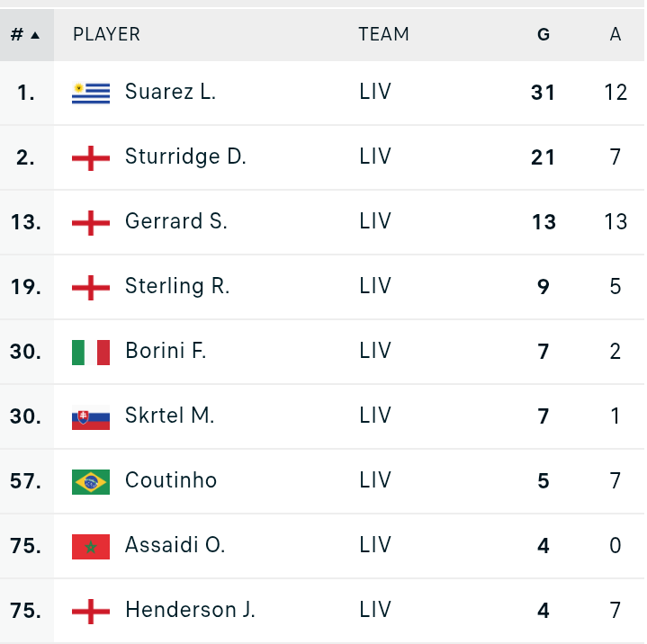Click the TEAM column header
Image resolution: width=647 pixels, height=644 pixels.
(x=383, y=35)
